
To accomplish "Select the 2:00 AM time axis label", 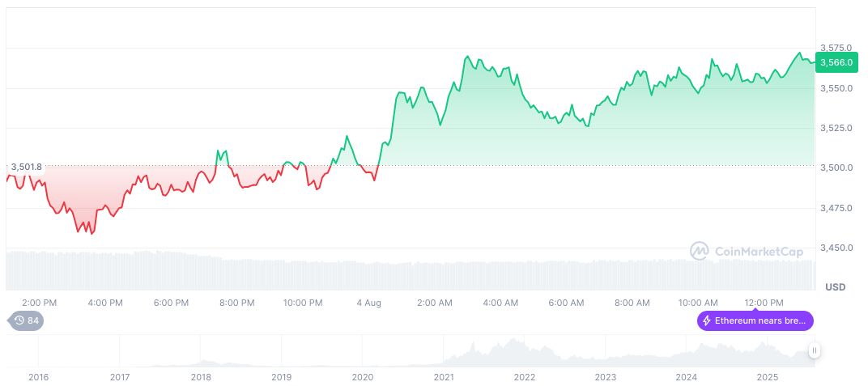I will pos(435,303).
